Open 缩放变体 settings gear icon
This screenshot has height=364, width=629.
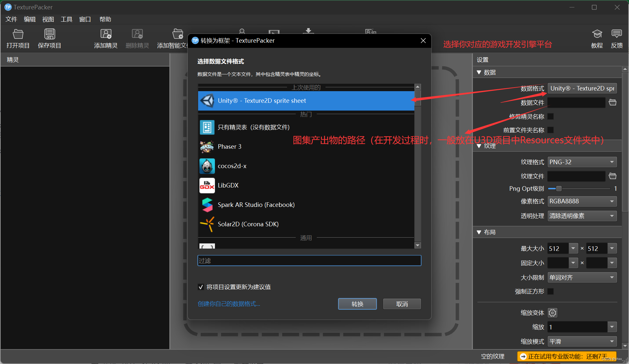552,313
